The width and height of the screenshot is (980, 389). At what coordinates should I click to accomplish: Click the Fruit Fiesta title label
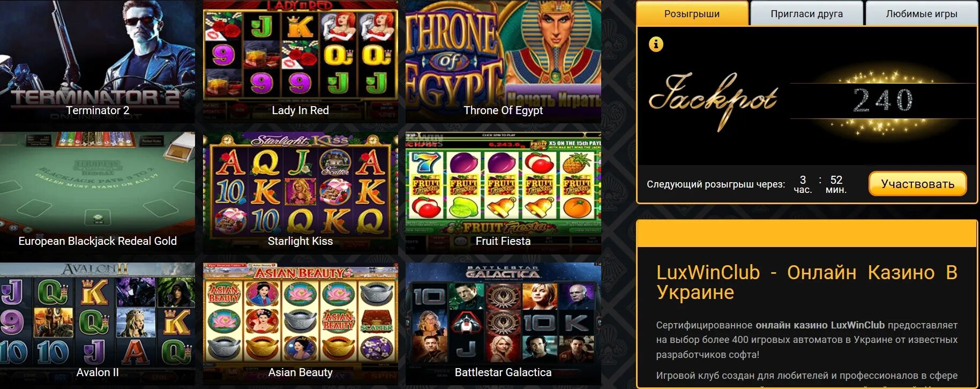(503, 241)
